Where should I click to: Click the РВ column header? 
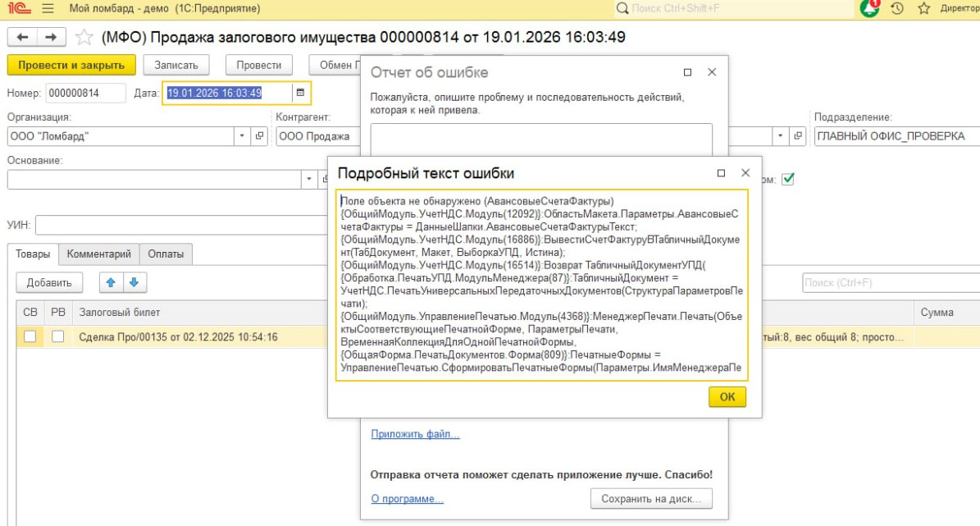tap(58, 312)
